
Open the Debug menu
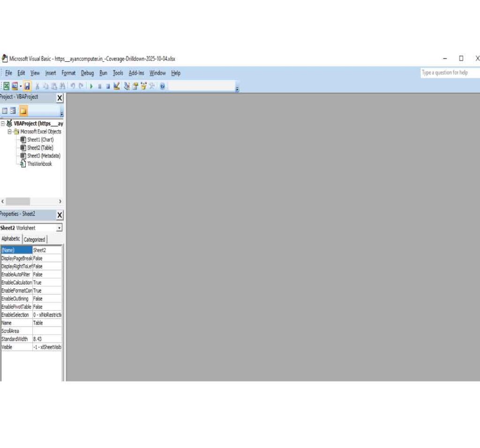[87, 73]
